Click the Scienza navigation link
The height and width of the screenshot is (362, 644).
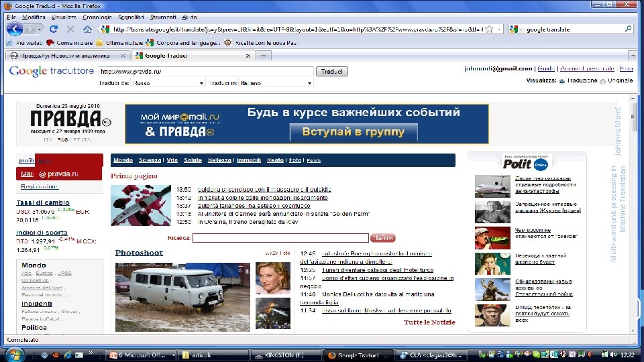pyautogui.click(x=150, y=160)
